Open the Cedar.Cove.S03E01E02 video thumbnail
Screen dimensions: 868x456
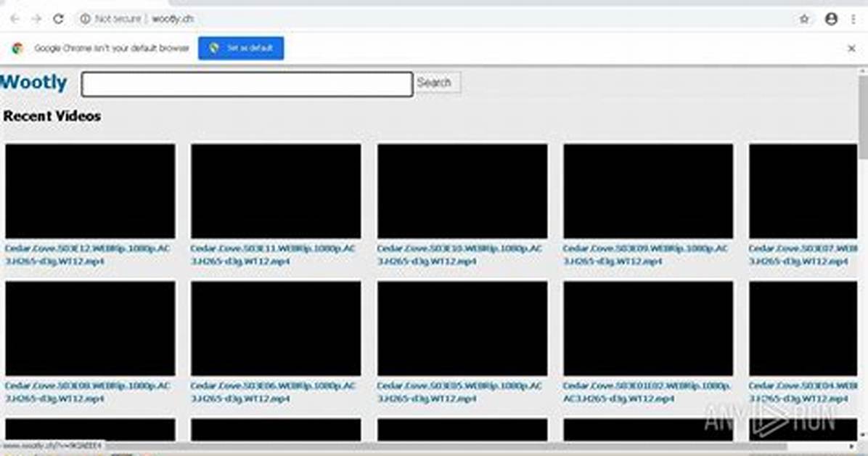coord(648,328)
